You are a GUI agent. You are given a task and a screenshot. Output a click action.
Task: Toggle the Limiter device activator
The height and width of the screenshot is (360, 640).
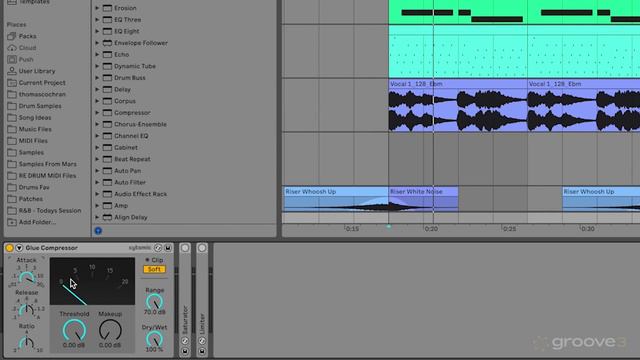202,248
